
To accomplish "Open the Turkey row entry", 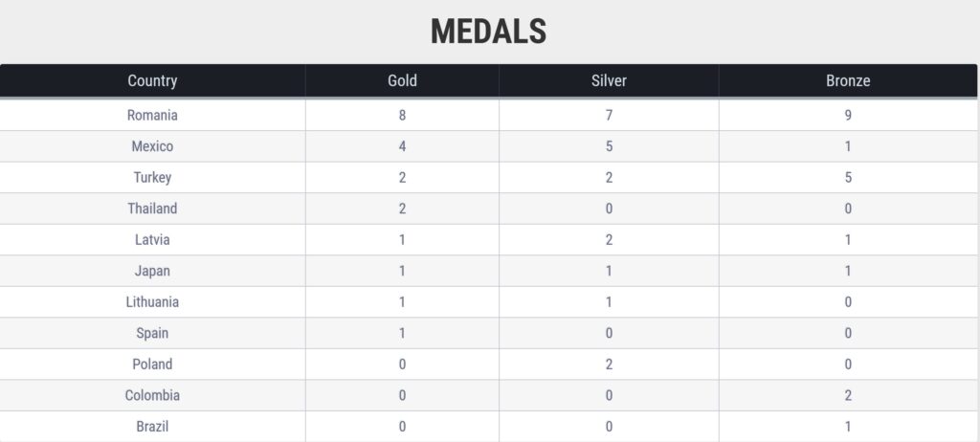I will tap(152, 178).
